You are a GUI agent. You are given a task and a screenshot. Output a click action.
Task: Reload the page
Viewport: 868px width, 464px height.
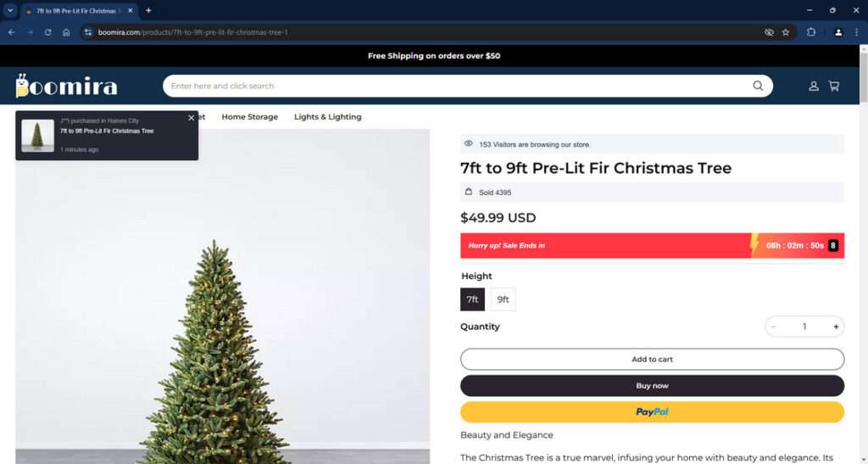click(x=48, y=32)
